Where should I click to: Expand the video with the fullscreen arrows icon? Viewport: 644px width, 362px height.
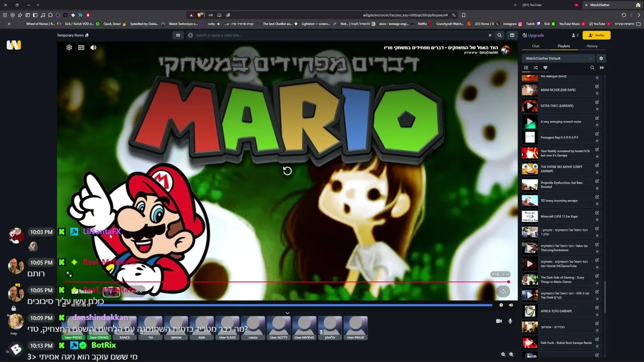pyautogui.click(x=69, y=275)
